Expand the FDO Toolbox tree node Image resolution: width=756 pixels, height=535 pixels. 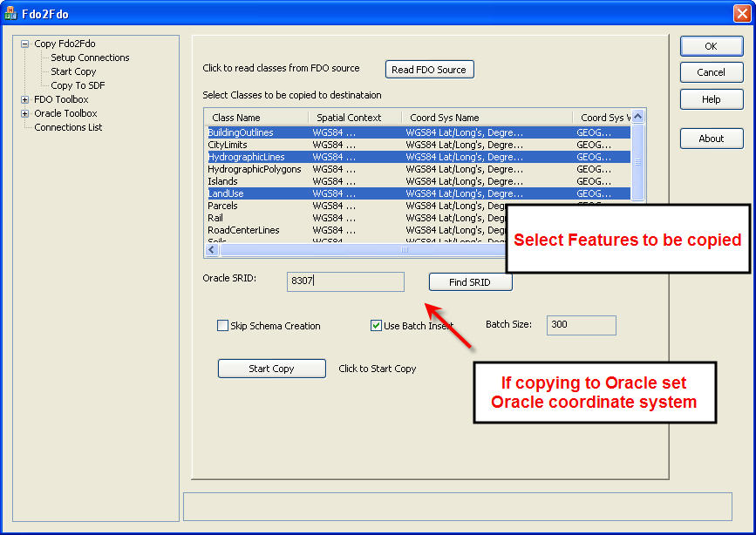24,100
